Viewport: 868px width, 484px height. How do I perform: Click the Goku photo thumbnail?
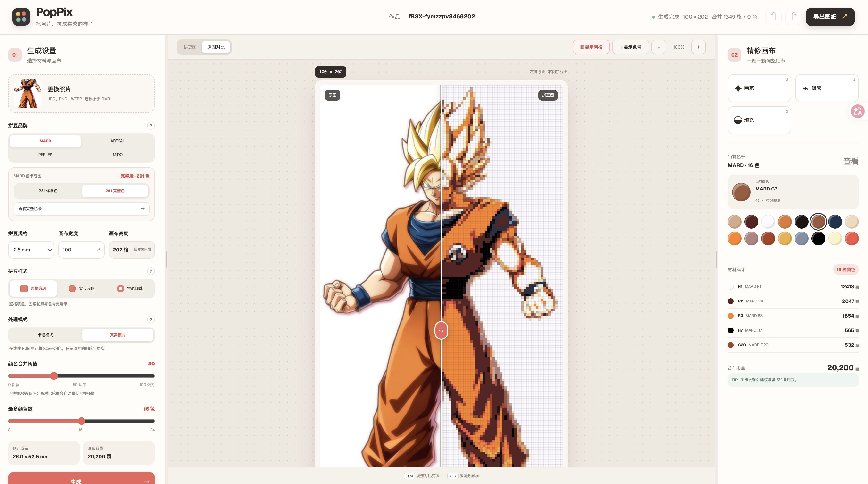click(x=28, y=94)
